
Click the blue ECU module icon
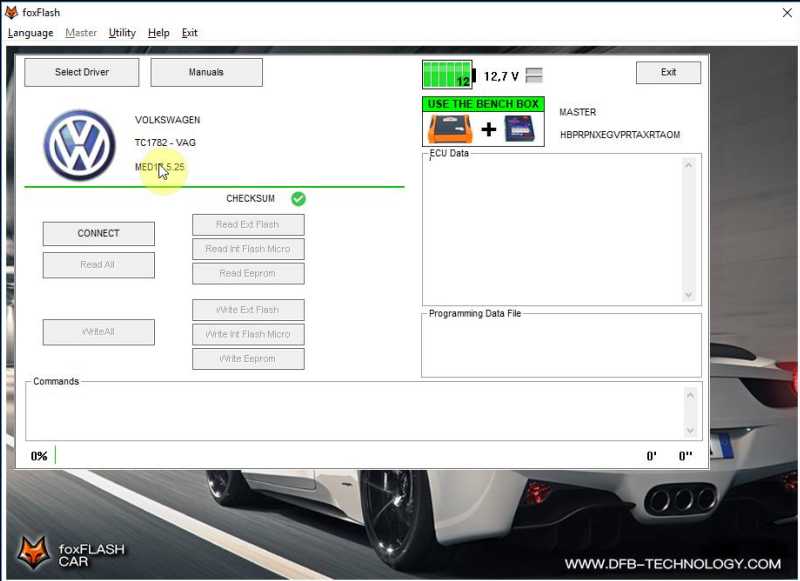pos(519,129)
